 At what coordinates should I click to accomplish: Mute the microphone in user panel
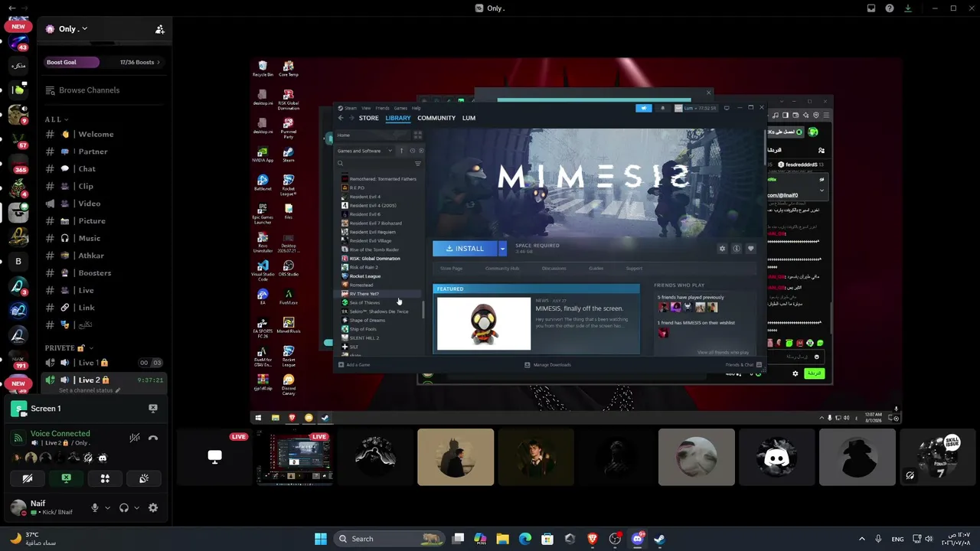(x=95, y=507)
